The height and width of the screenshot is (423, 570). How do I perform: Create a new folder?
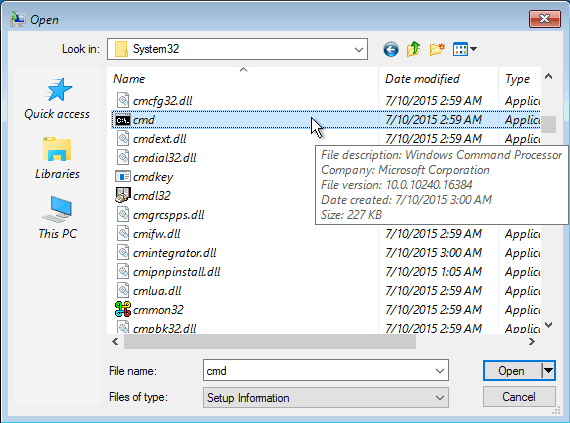437,49
